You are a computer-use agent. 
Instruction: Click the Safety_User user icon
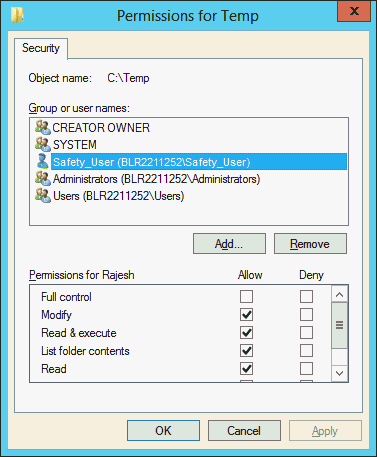(43, 161)
